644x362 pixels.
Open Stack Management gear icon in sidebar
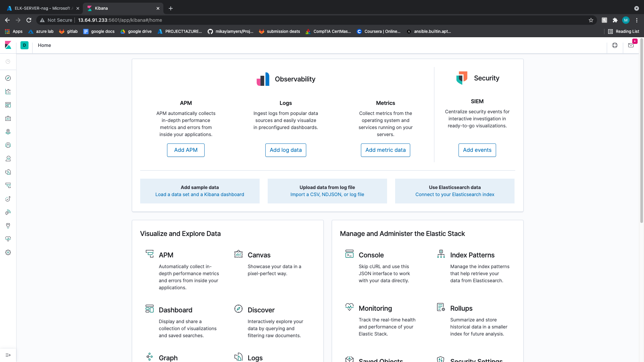(8, 252)
